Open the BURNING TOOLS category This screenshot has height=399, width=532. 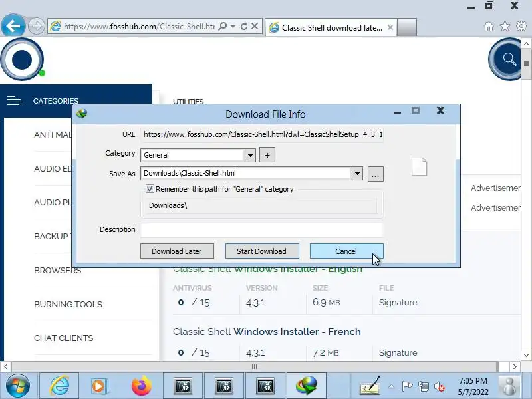68,305
